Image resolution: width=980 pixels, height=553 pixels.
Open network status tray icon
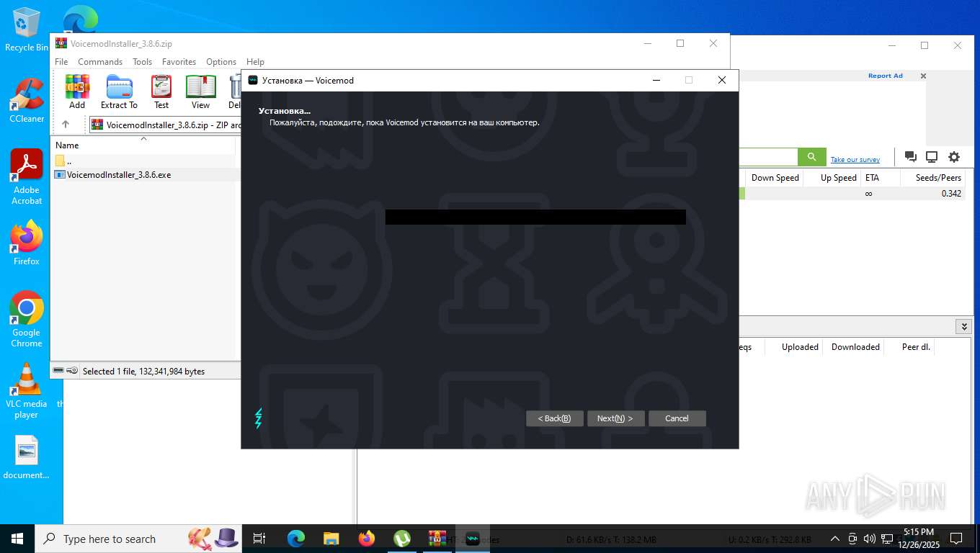886,539
